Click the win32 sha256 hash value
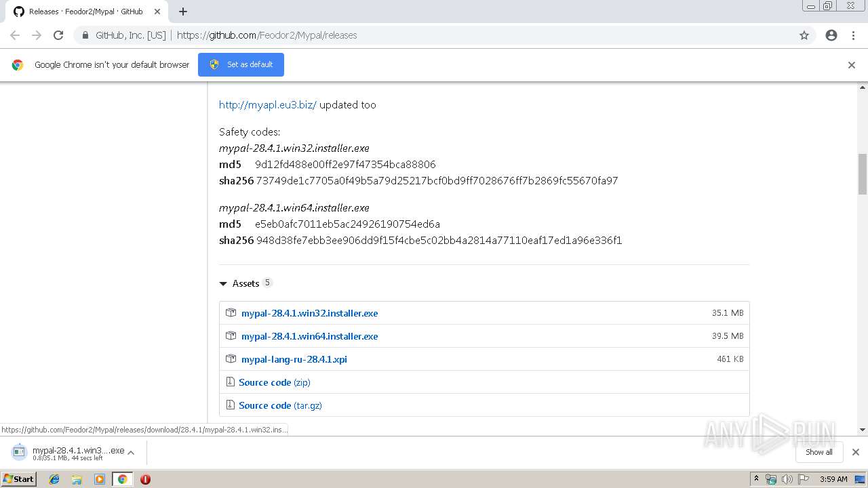 [437, 181]
